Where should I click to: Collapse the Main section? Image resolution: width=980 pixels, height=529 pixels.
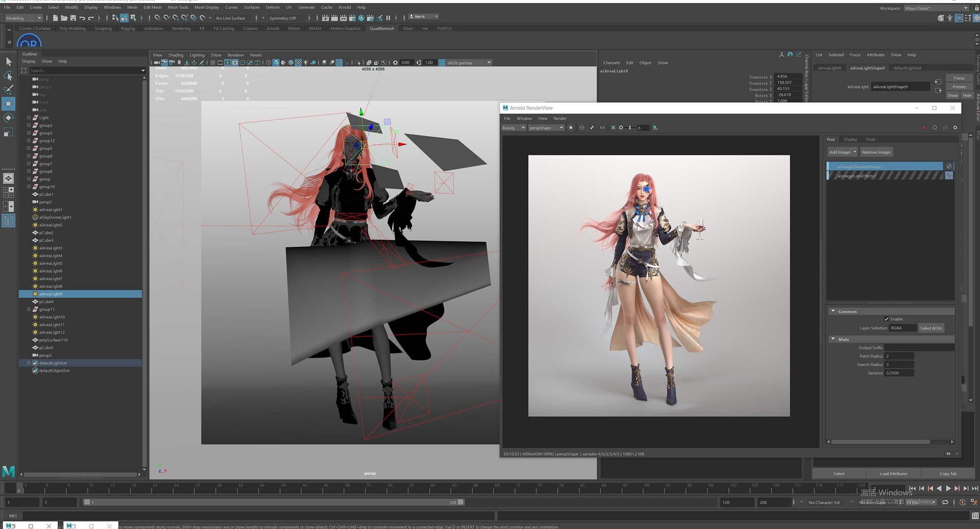tap(833, 339)
